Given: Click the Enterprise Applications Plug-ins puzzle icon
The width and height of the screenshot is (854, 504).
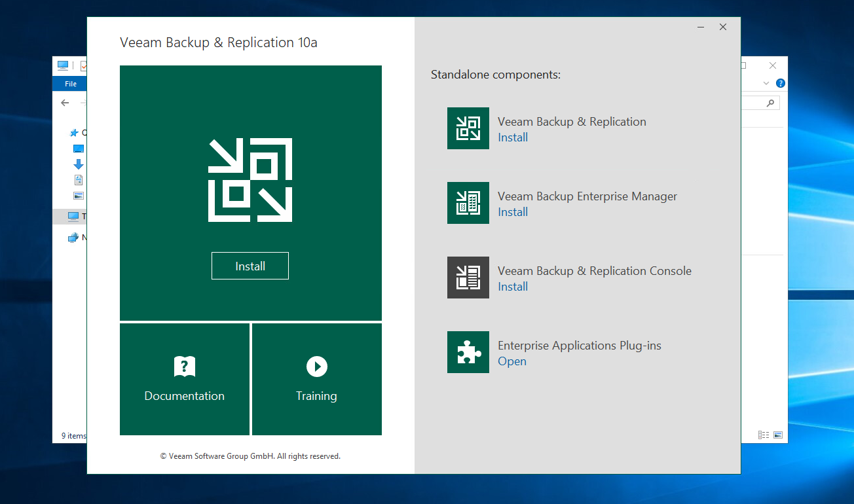Looking at the screenshot, I should pyautogui.click(x=468, y=352).
